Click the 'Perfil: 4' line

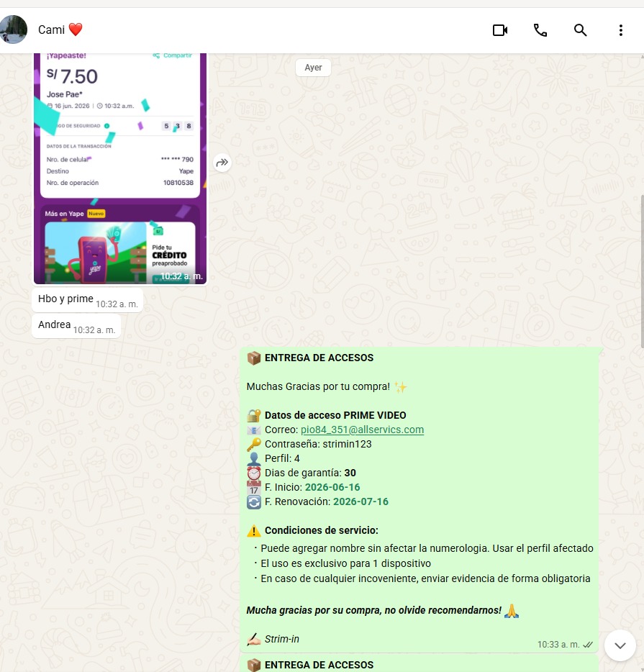(x=282, y=458)
